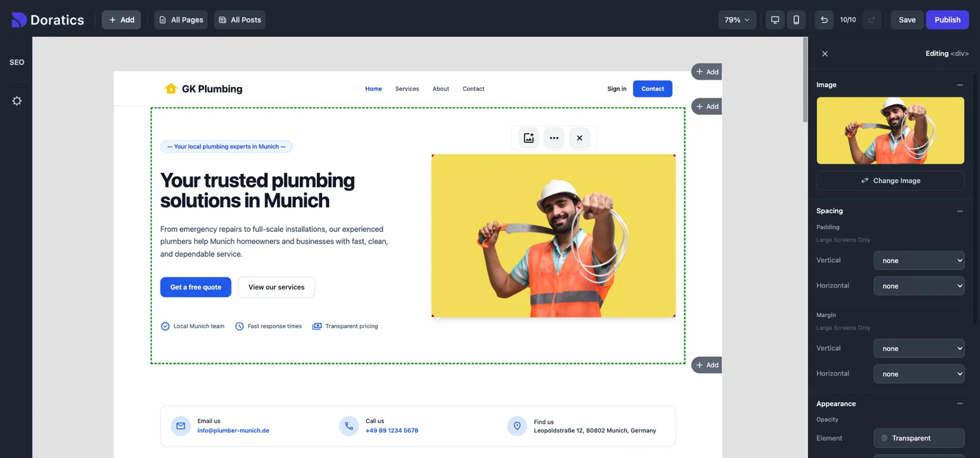This screenshot has height=458, width=980.
Task: Open Padding Vertical dropdown
Action: pos(919,260)
